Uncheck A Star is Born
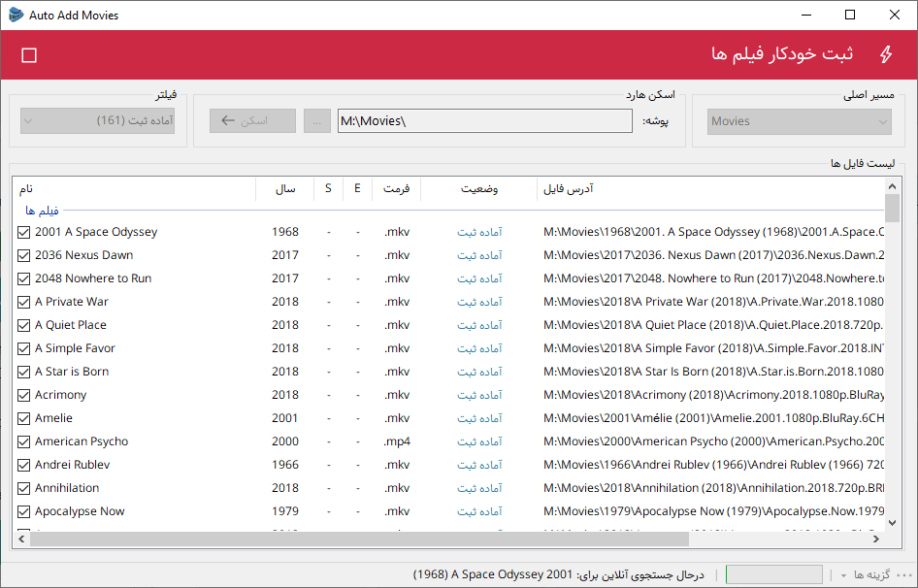This screenshot has height=588, width=918. [x=23, y=372]
